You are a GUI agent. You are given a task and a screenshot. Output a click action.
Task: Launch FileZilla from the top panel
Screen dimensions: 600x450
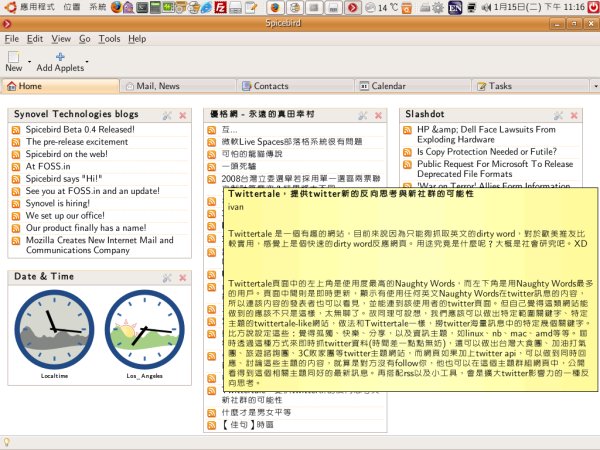(220, 7)
